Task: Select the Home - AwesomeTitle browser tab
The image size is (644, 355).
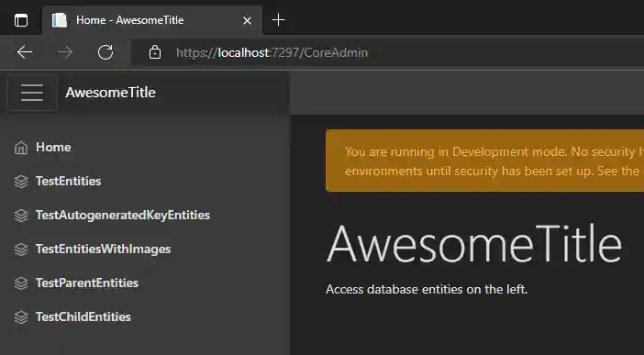Action: click(x=152, y=20)
